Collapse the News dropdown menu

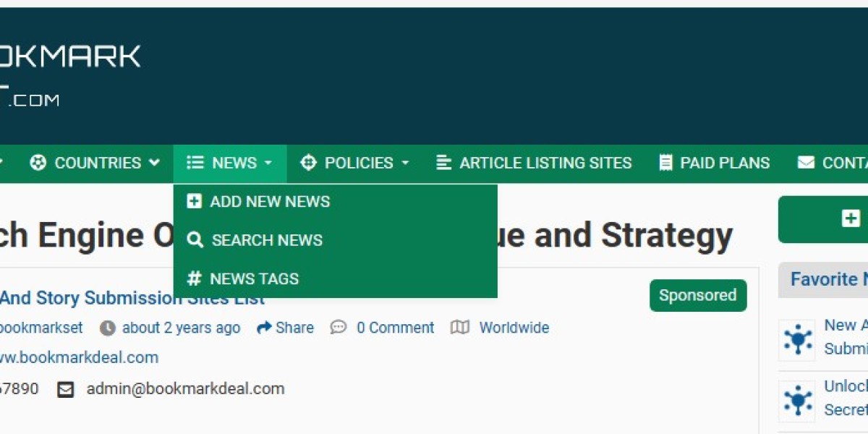pos(230,163)
